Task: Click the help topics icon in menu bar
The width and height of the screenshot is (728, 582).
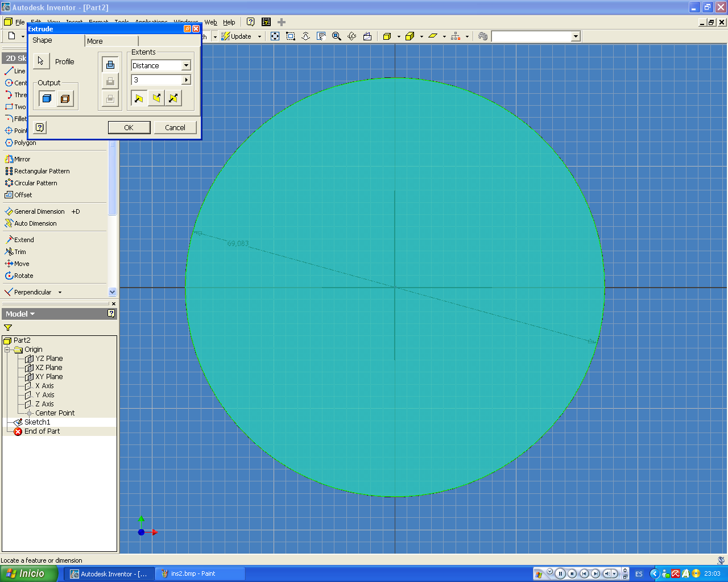Action: [x=250, y=22]
